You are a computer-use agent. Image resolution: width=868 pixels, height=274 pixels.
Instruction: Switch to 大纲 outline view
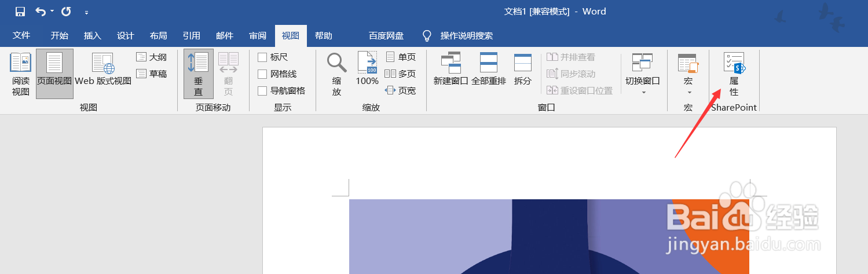point(152,57)
